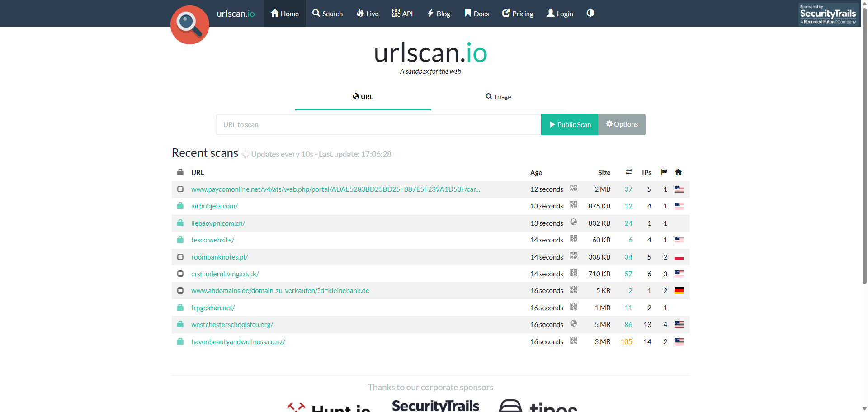Click the open lock icon beside paycomonline.net
The width and height of the screenshot is (868, 412).
(180, 189)
